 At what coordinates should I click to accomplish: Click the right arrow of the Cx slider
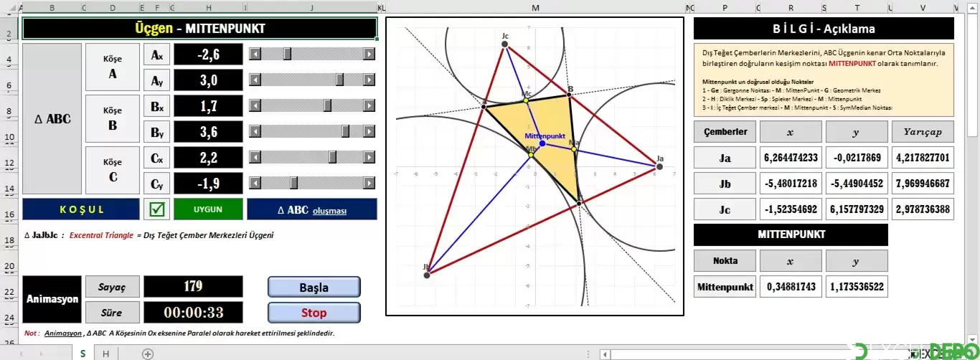coord(369,157)
